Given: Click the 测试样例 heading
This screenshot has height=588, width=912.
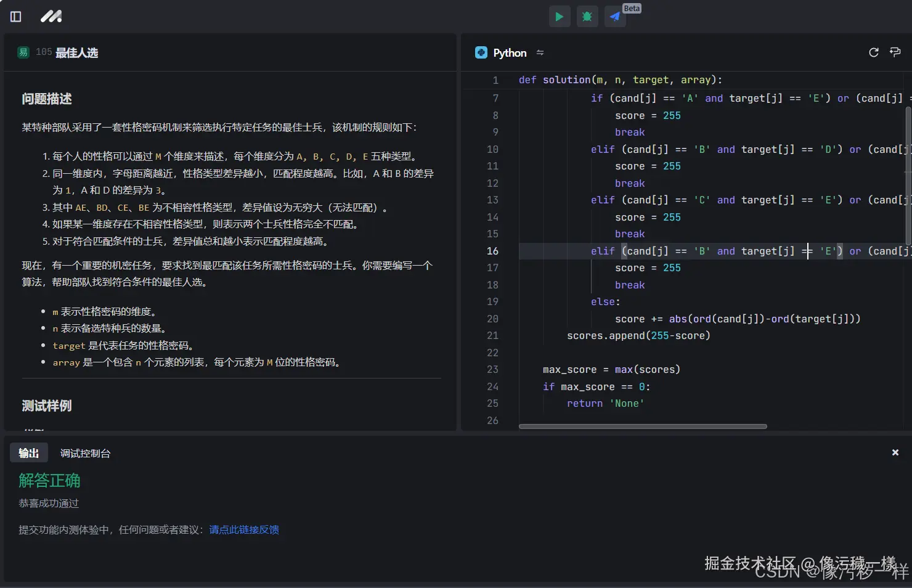Looking at the screenshot, I should [x=47, y=406].
